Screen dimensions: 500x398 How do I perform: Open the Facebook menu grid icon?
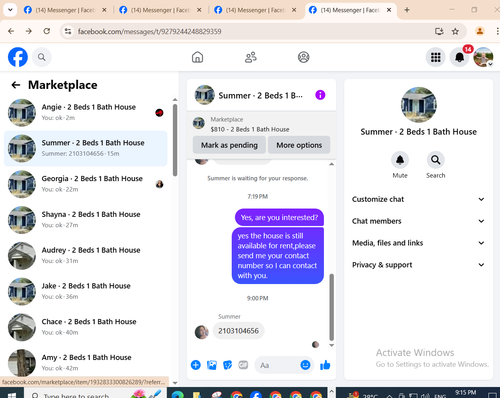436,57
